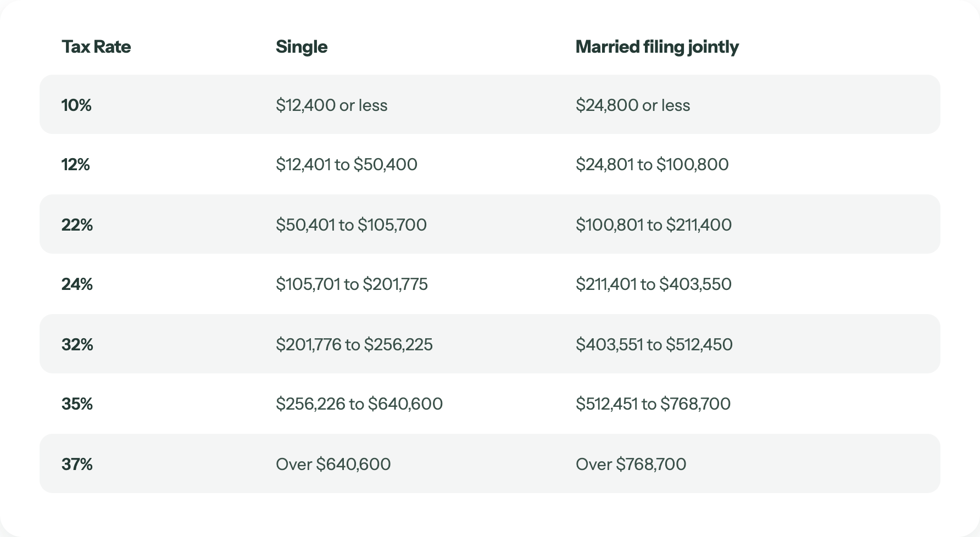The width and height of the screenshot is (980, 537).
Task: Click the $24,801 to $100,800 cell
Action: click(652, 164)
